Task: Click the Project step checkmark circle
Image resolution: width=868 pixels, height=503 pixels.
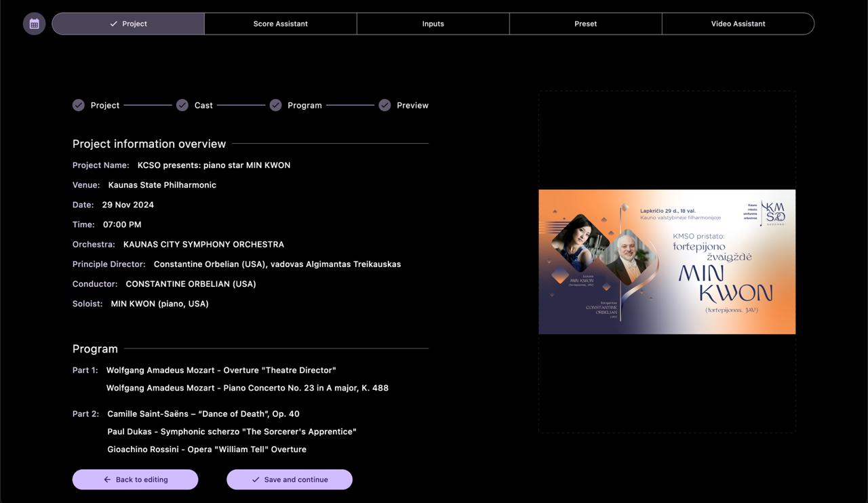Action: click(x=78, y=105)
